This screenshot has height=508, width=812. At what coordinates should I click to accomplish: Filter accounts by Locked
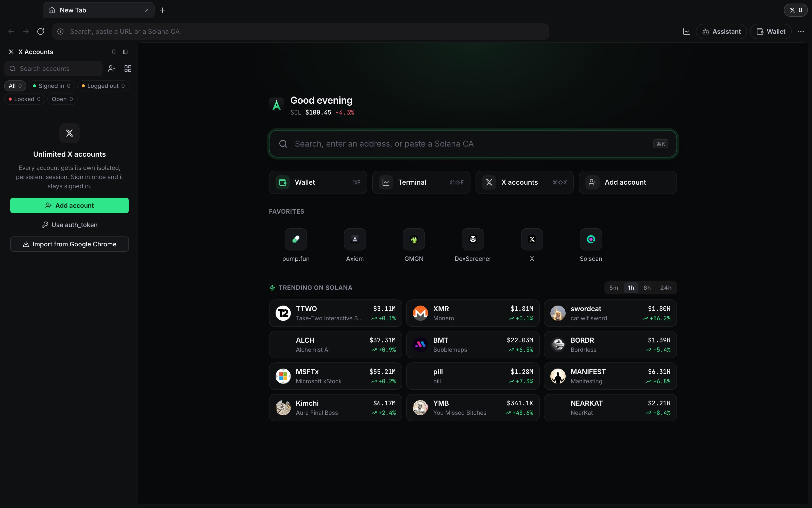coord(25,99)
